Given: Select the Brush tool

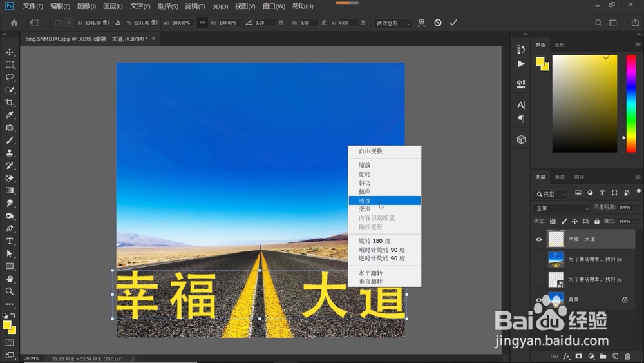Looking at the screenshot, I should tap(10, 140).
